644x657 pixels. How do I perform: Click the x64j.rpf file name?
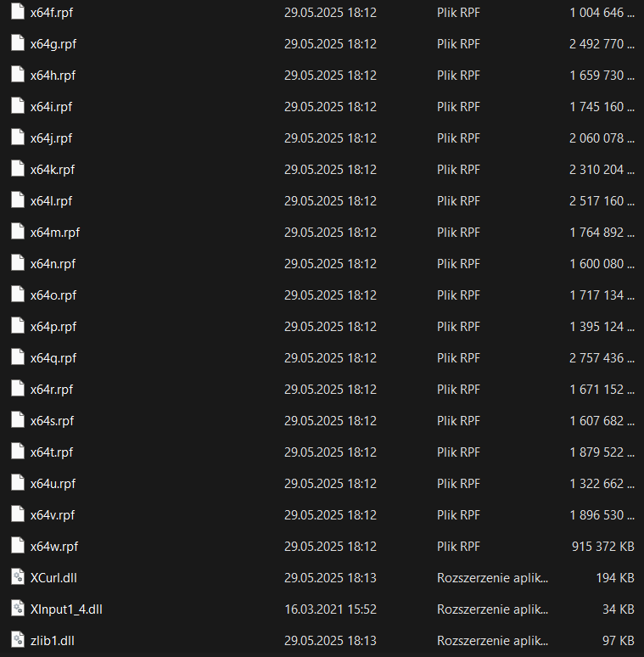click(51, 138)
